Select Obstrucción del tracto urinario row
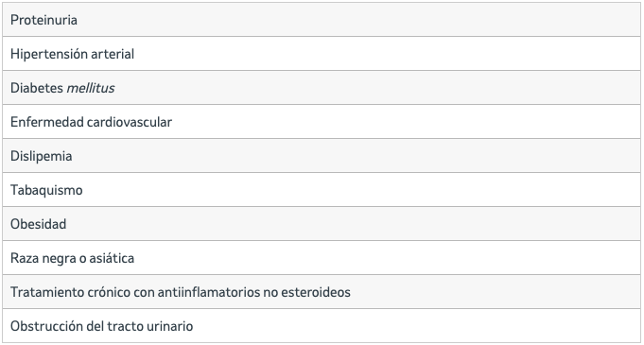This screenshot has width=644, height=345. 322,326
